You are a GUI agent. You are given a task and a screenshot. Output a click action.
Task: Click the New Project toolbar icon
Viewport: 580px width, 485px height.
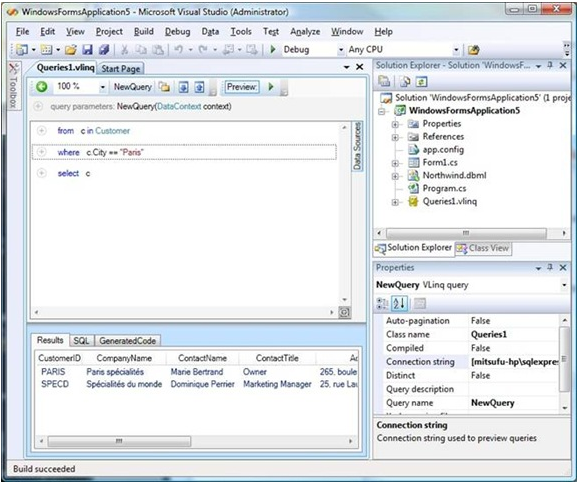[x=22, y=50]
